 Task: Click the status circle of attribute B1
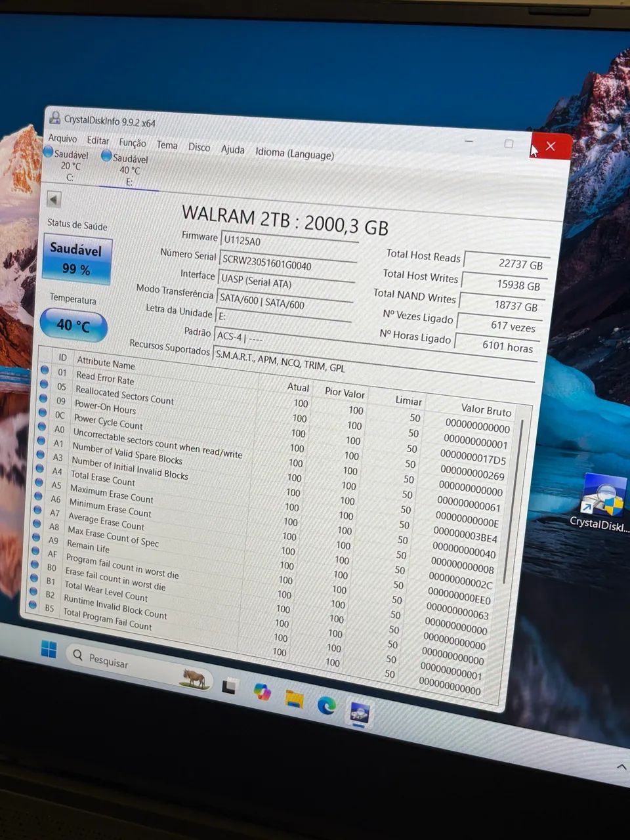click(x=33, y=578)
